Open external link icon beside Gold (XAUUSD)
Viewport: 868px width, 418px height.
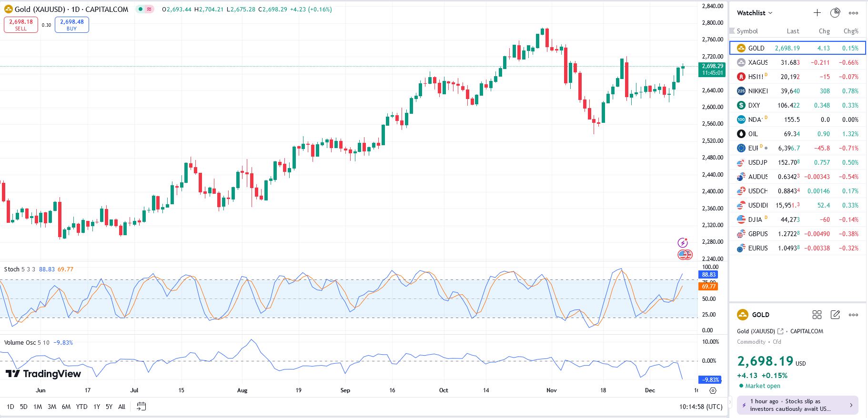click(780, 331)
